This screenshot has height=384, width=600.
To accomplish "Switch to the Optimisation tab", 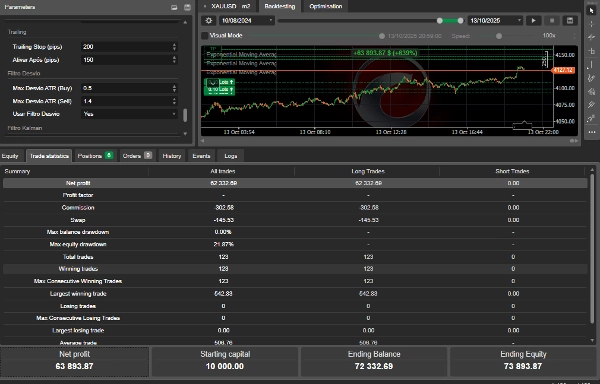I will [326, 7].
